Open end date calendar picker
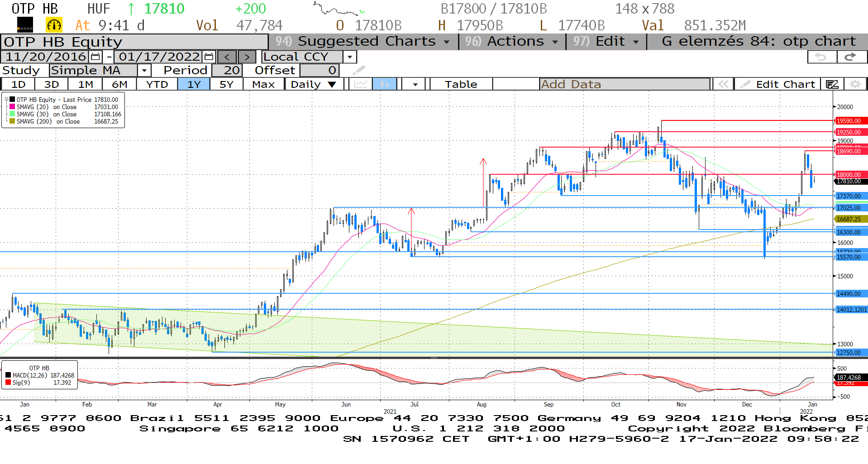The height and width of the screenshot is (464, 868). pyautogui.click(x=209, y=57)
